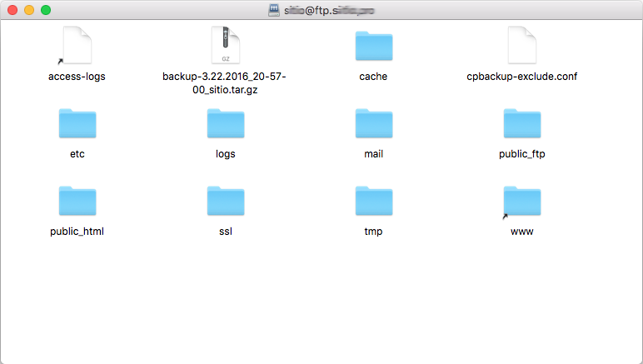Click the backup-3.22.2016 file name label

click(x=224, y=82)
